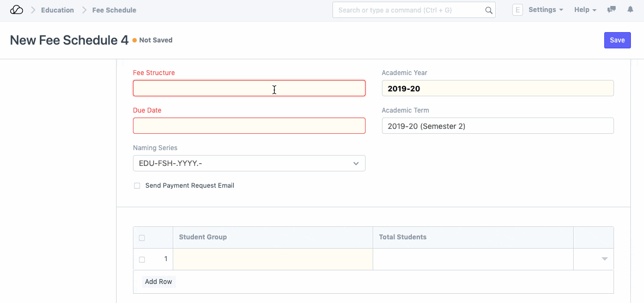This screenshot has height=303, width=644.
Task: Click the search magnifier icon
Action: (x=488, y=10)
